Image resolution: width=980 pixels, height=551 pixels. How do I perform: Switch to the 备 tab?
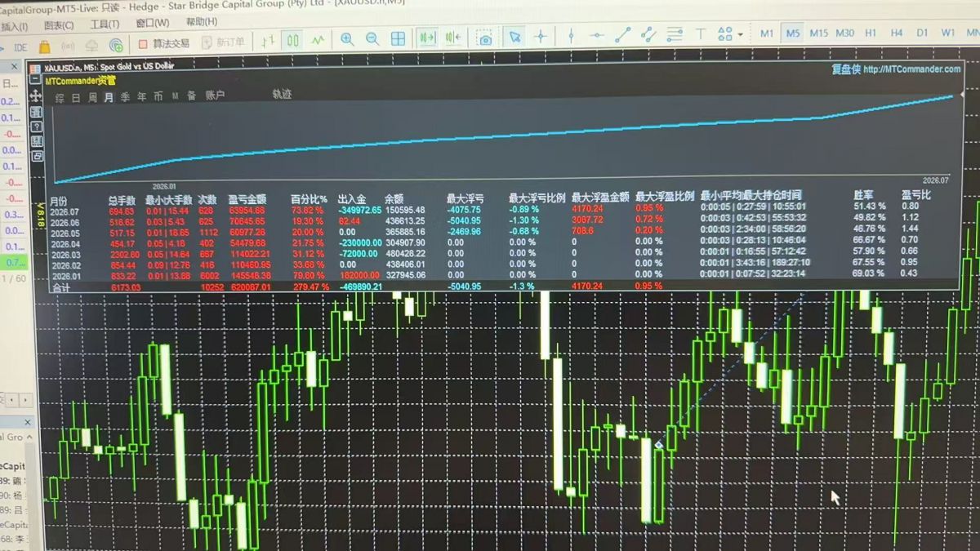coord(191,96)
